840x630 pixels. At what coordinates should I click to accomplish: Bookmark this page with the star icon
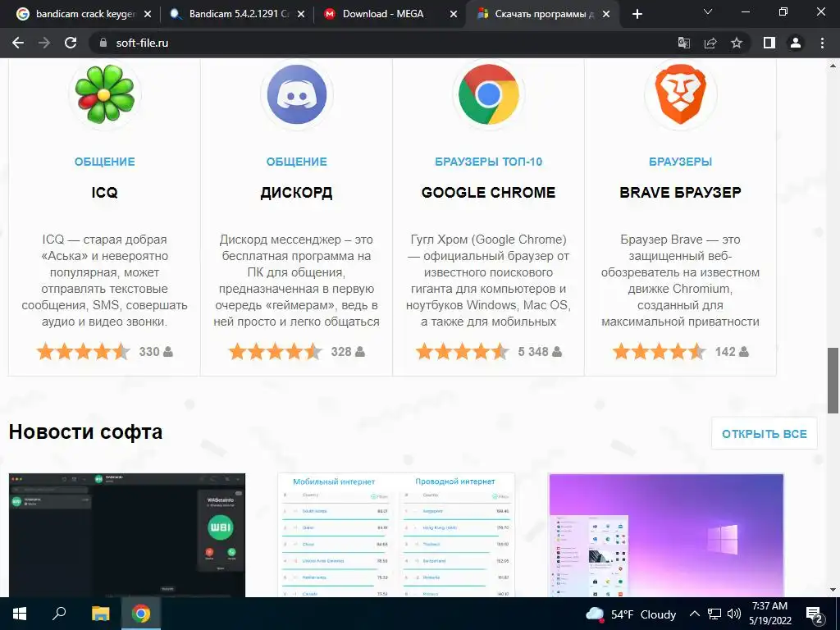(x=737, y=43)
